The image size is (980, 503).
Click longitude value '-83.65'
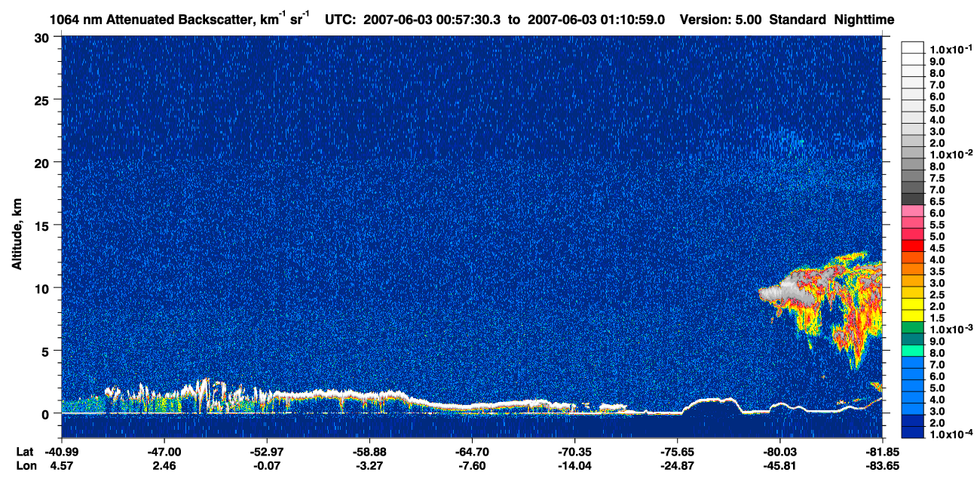click(883, 465)
